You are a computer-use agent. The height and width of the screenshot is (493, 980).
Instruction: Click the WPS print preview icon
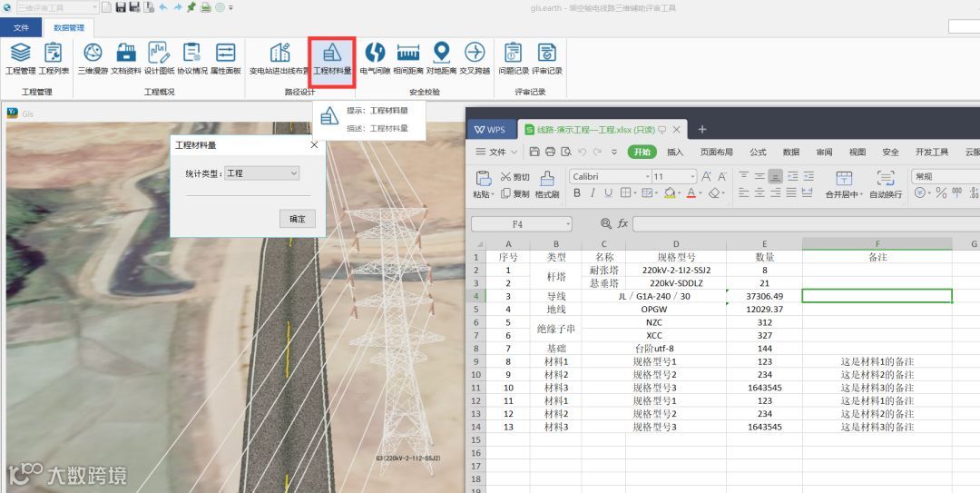[x=566, y=152]
